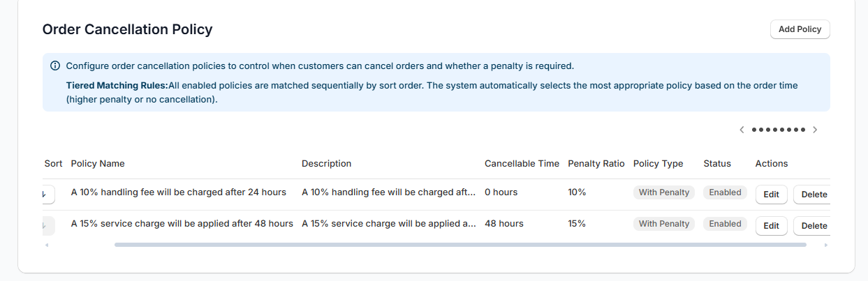Go to the next page using right chevron
This screenshot has height=281, width=868.
(x=815, y=130)
